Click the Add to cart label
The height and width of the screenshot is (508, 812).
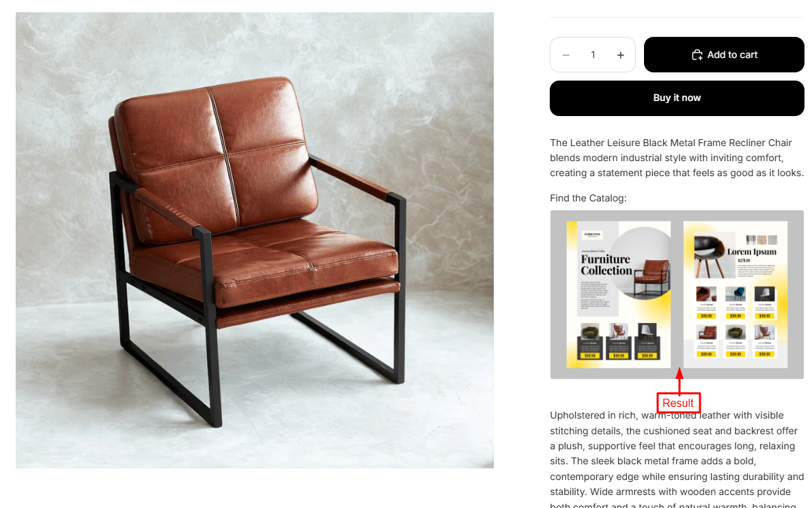click(732, 55)
